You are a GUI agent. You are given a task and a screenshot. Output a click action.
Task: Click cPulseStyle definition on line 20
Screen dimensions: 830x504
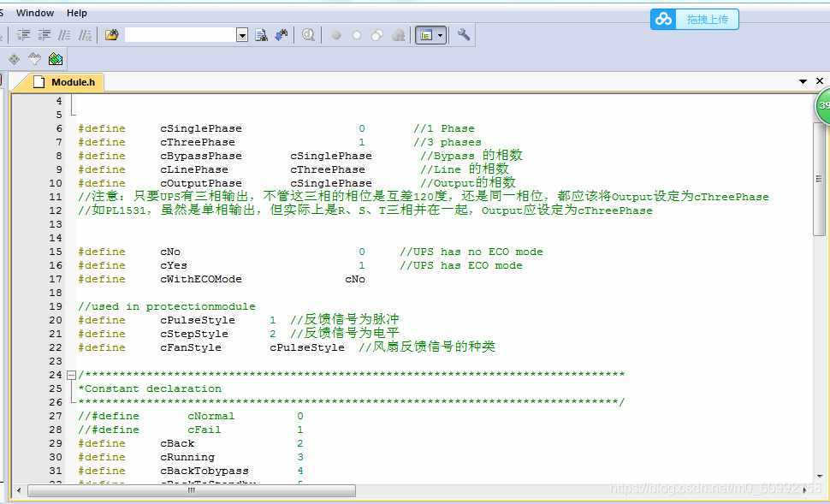(198, 320)
